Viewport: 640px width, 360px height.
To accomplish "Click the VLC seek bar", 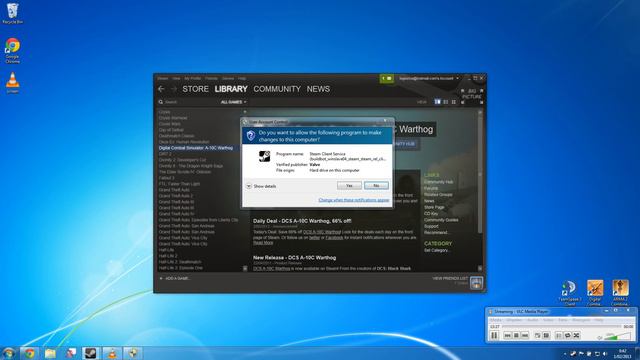I will tap(561, 327).
